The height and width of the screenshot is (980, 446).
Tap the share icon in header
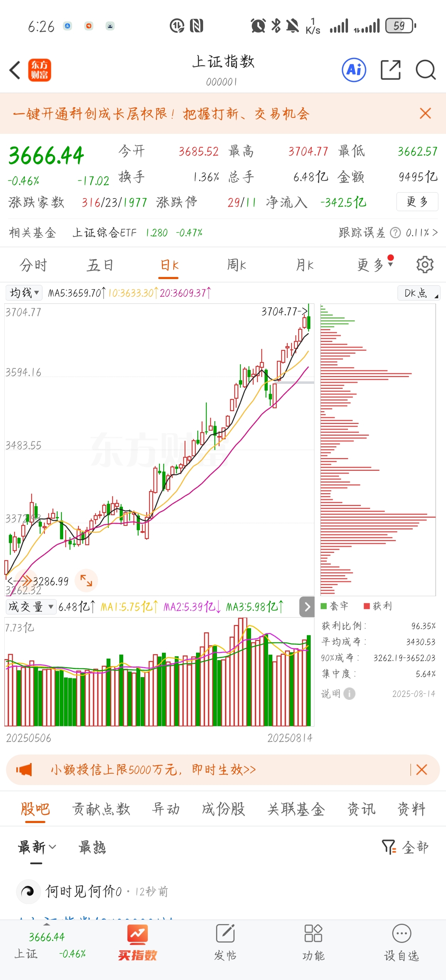[x=391, y=70]
